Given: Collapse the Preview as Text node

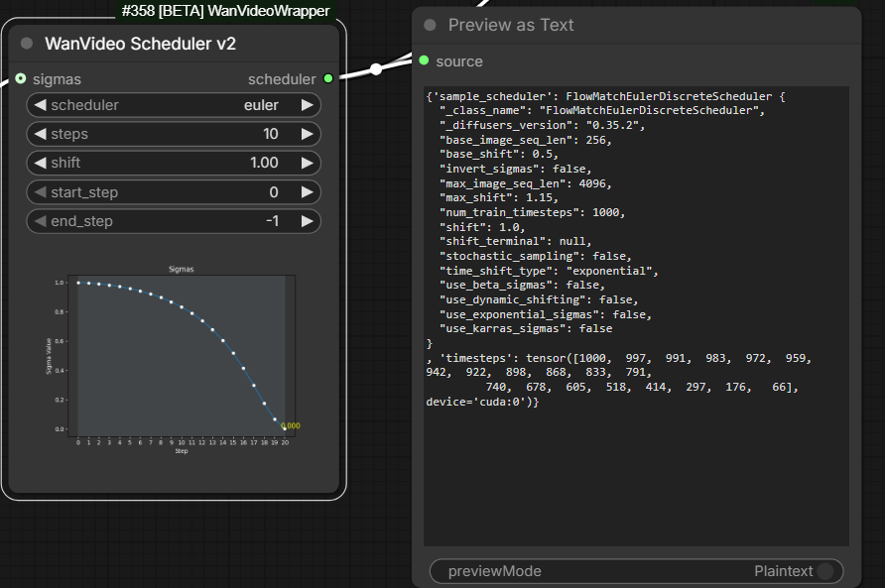Looking at the screenshot, I should tap(428, 25).
